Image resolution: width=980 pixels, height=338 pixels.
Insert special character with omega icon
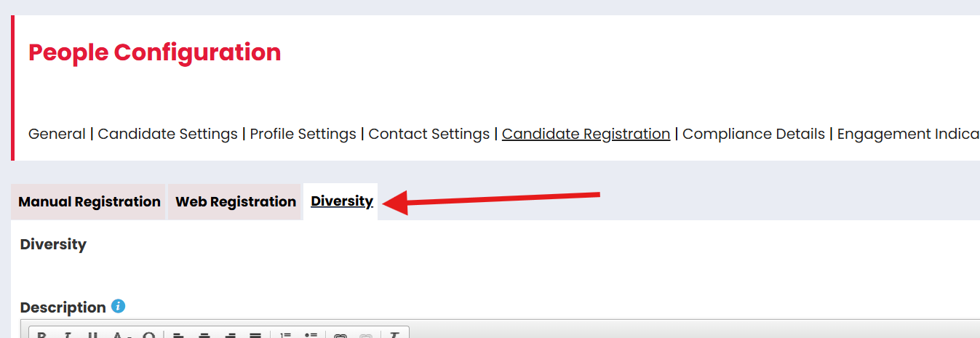pyautogui.click(x=148, y=336)
